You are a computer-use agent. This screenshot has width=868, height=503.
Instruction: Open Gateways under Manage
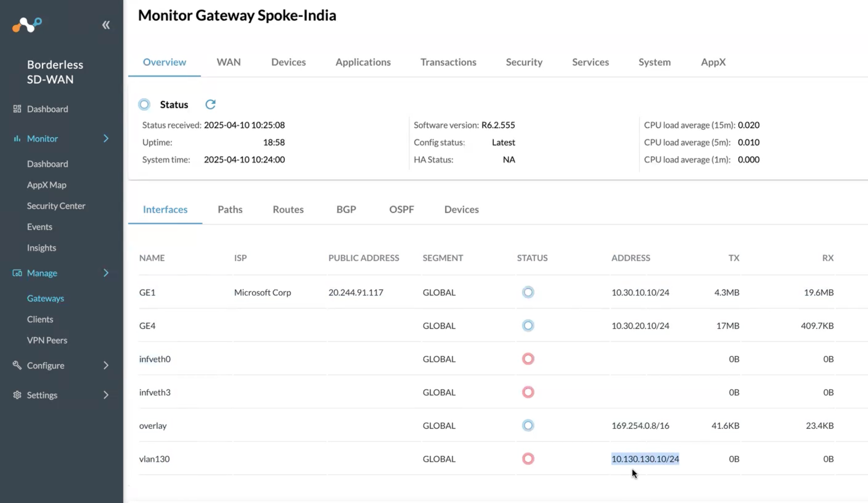point(46,298)
